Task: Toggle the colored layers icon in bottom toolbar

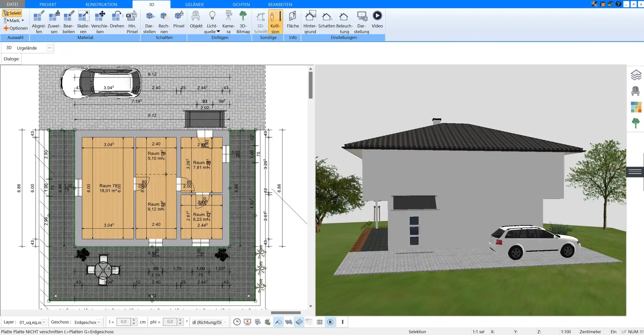Action: pos(268,322)
